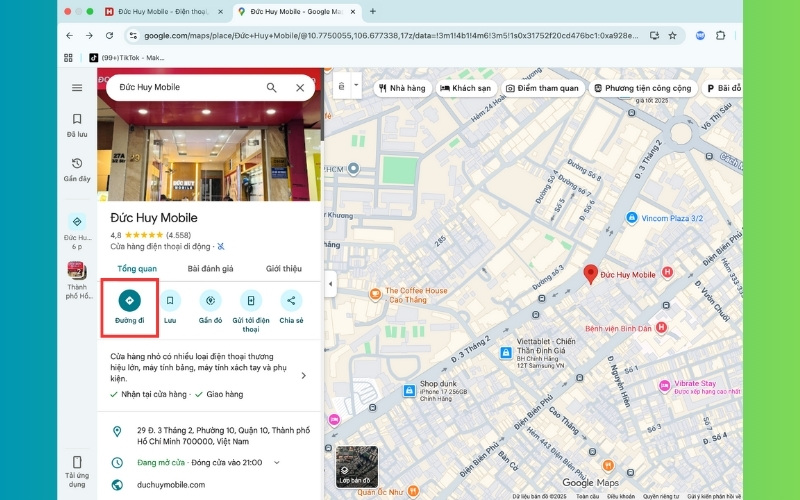
Task: Click the (4.558) reviews count
Action: coord(179,235)
